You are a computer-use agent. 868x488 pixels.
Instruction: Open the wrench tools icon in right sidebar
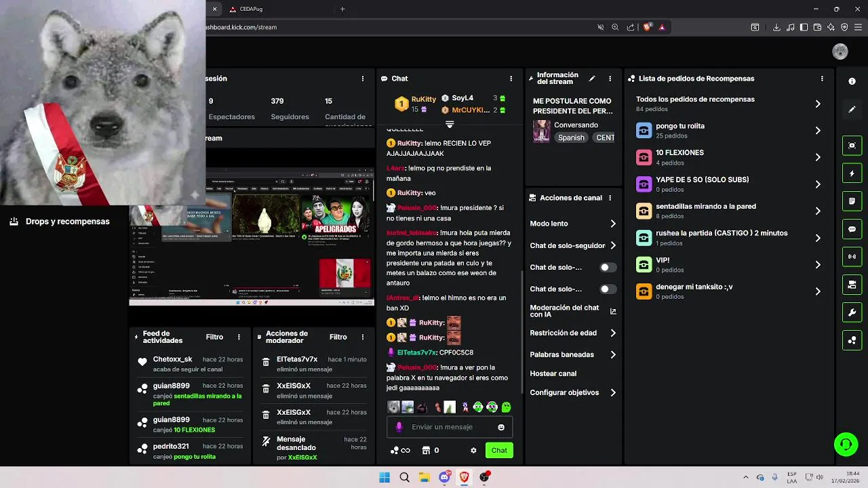pos(852,312)
